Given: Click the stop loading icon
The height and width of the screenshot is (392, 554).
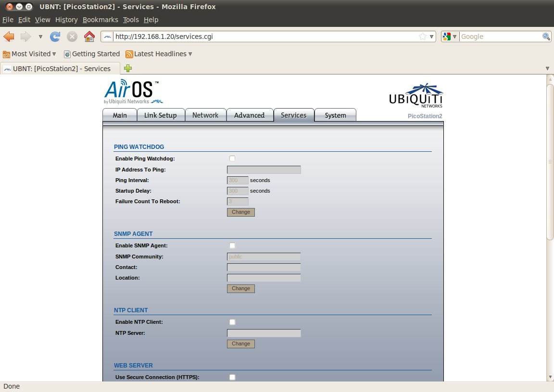Looking at the screenshot, I should pos(72,37).
